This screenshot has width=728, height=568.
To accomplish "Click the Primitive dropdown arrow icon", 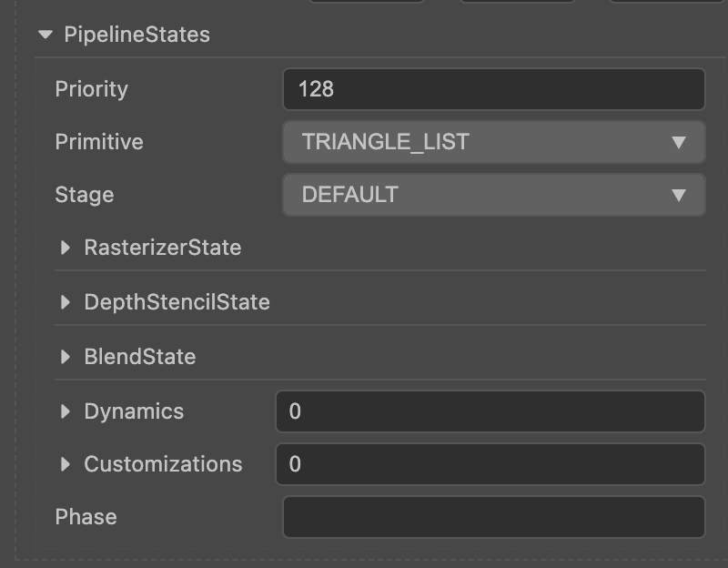I will coord(678,142).
